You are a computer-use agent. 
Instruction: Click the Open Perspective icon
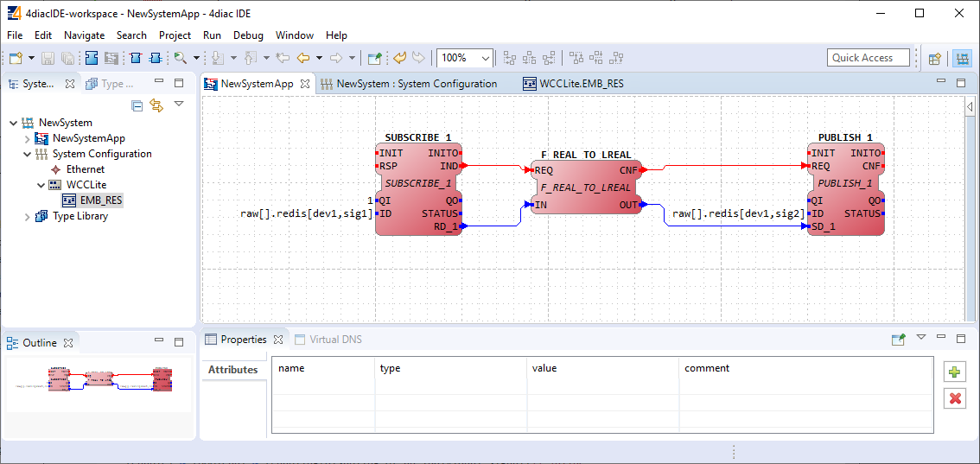click(x=935, y=59)
